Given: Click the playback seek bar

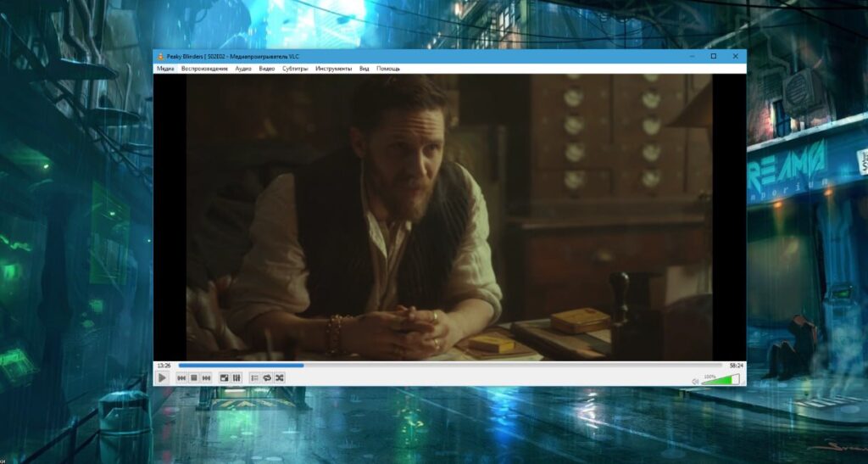Looking at the screenshot, I should coord(449,366).
